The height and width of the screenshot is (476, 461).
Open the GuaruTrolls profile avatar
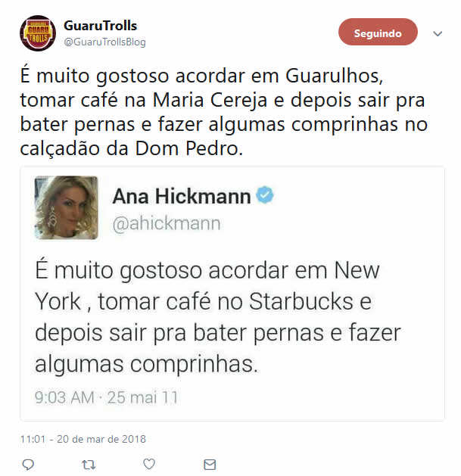click(x=38, y=33)
